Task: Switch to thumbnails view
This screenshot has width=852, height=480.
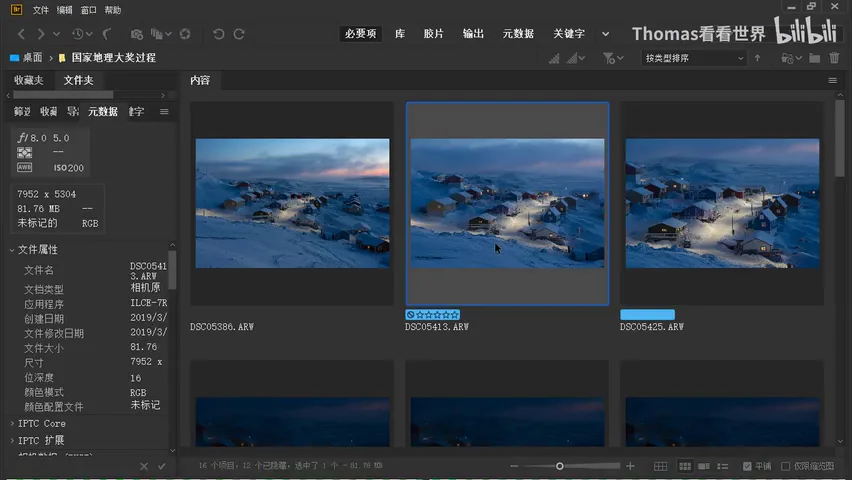Action: [685, 466]
